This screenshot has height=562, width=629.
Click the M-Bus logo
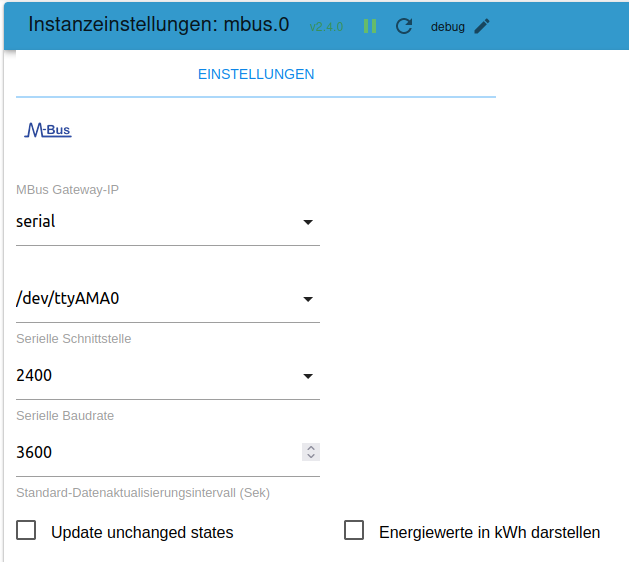[48, 130]
